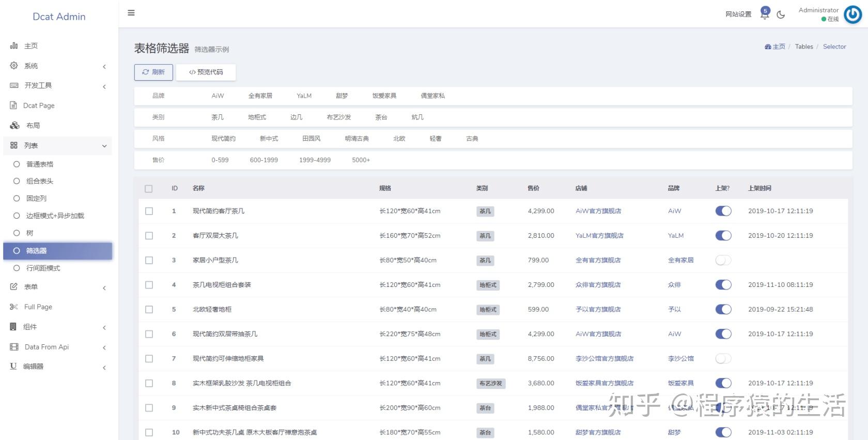The width and height of the screenshot is (868, 440).
Task: Open the Administrator avatar icon
Action: (853, 14)
